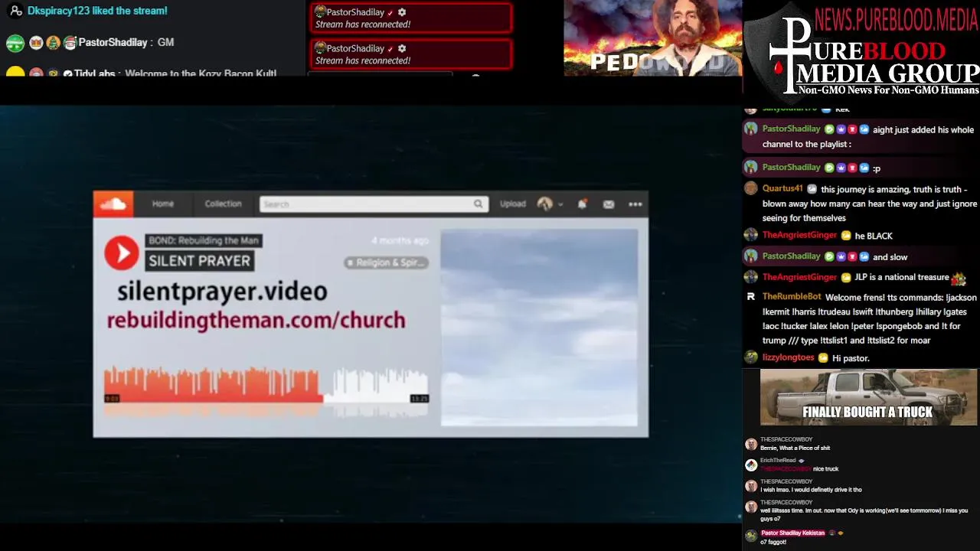Click the Rumble R icon beside TheRumbleBot
980x551 pixels.
750,297
